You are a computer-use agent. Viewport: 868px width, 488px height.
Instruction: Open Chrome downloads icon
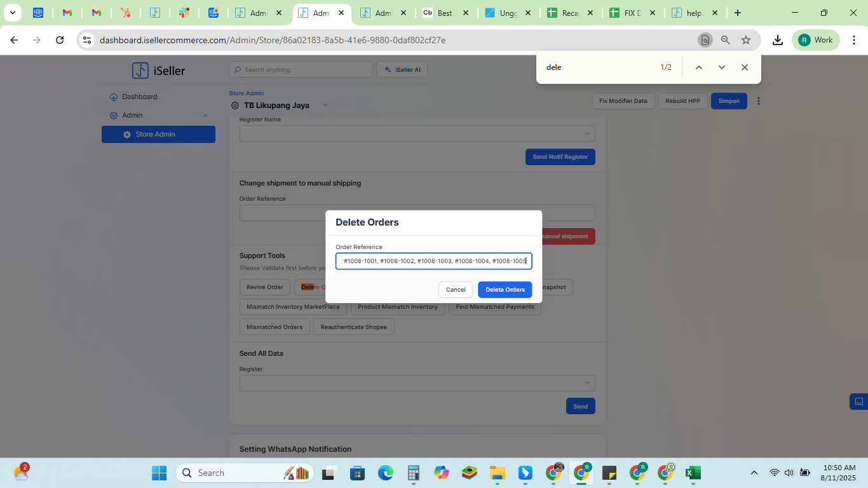click(x=777, y=40)
